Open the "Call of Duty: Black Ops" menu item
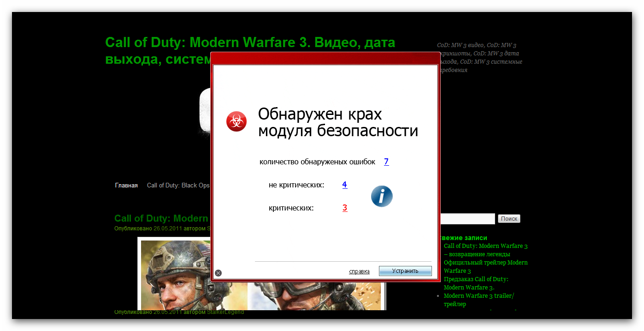The height and width of the screenshot is (331, 644). [x=178, y=186]
